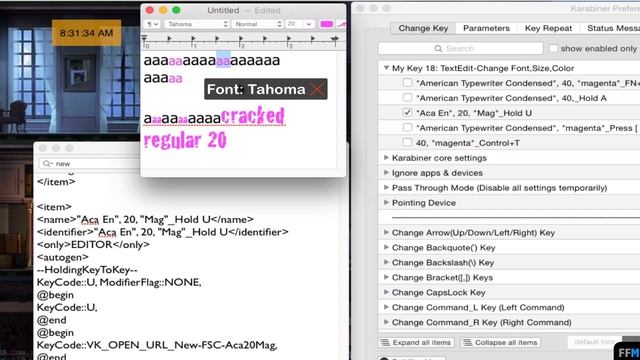
Task: Expand Change Arrow(Up/Down/Left/Right) Key
Action: [386, 232]
